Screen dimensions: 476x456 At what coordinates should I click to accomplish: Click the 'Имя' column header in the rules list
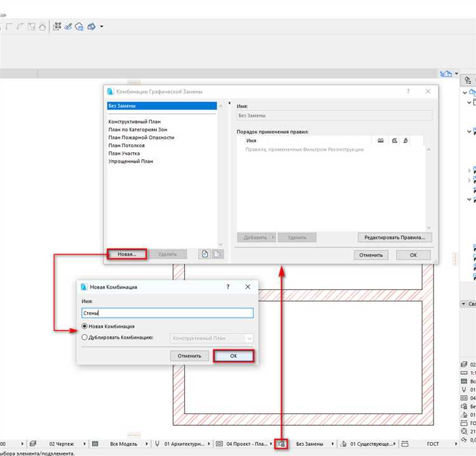(251, 140)
